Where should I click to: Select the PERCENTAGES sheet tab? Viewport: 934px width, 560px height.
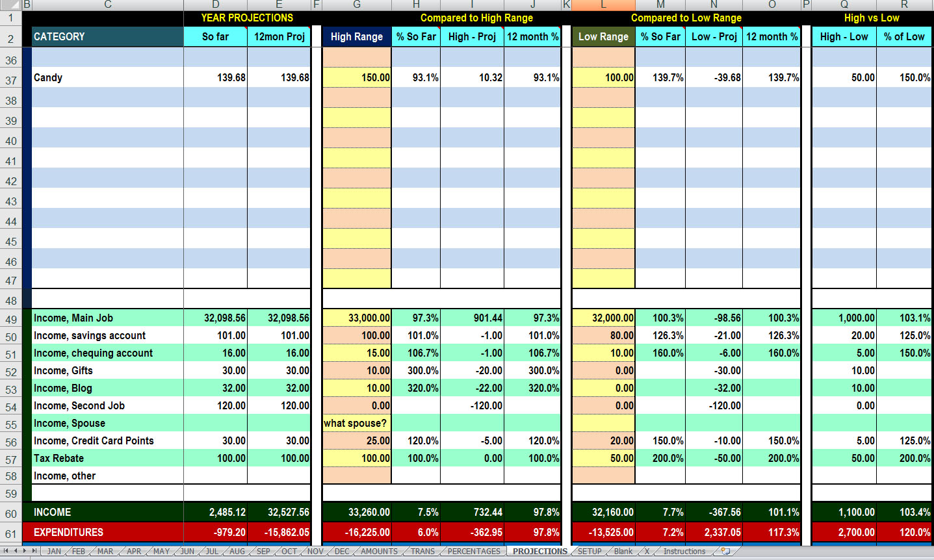474,551
